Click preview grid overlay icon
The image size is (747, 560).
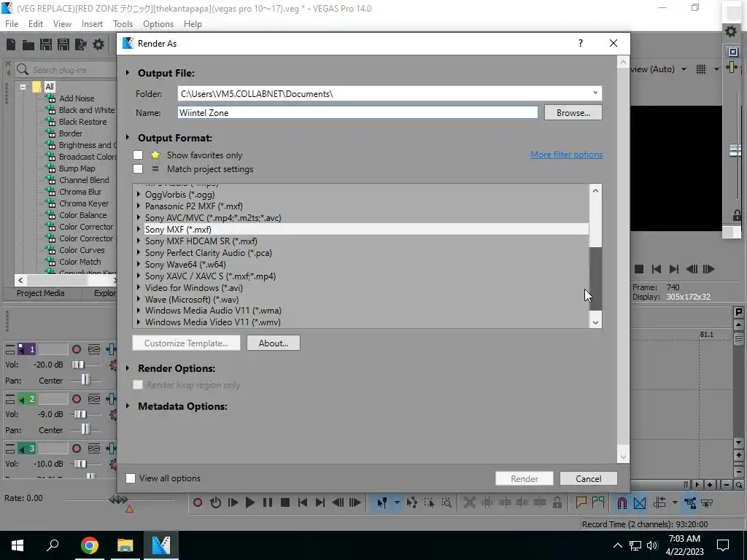coord(701,69)
